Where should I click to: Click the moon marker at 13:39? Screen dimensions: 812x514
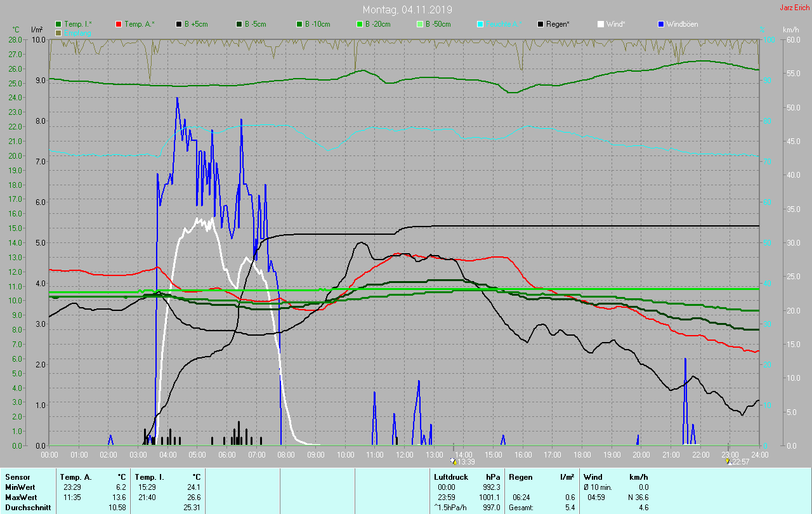452,461
